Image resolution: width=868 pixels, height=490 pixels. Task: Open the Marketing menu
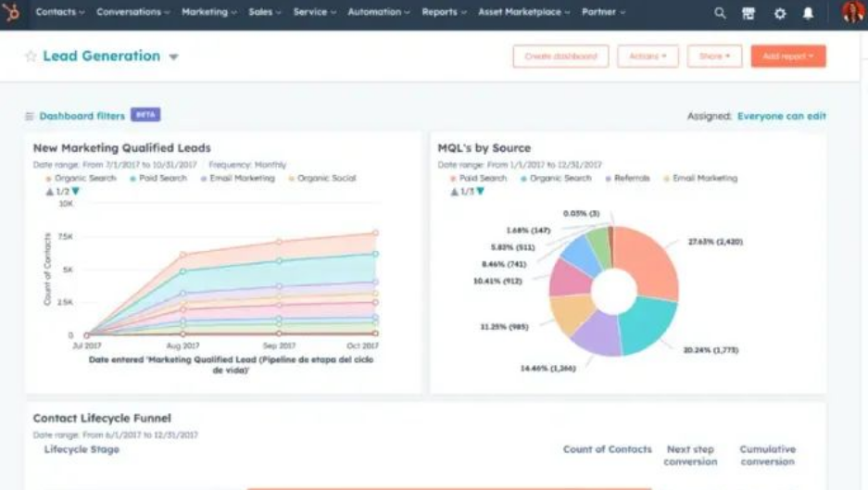(209, 12)
